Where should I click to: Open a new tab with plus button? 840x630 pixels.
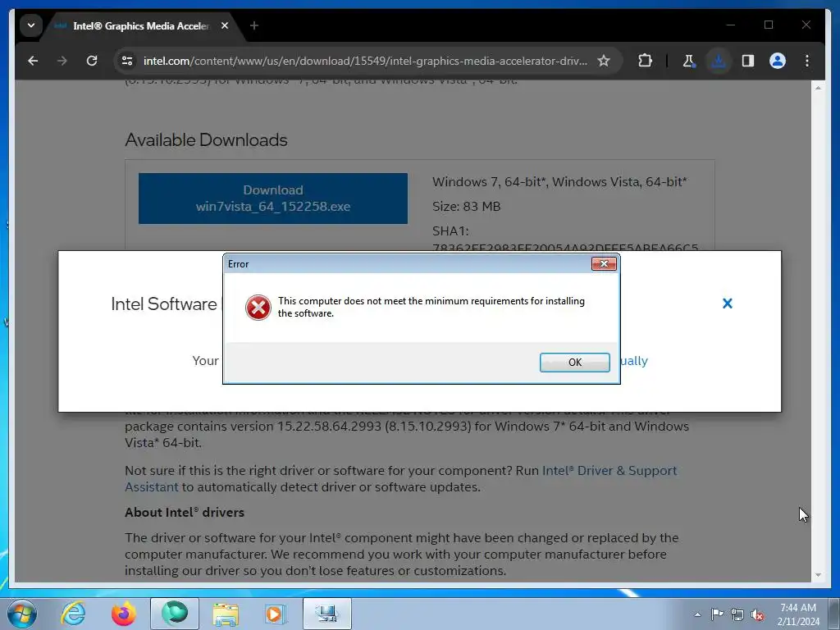254,25
